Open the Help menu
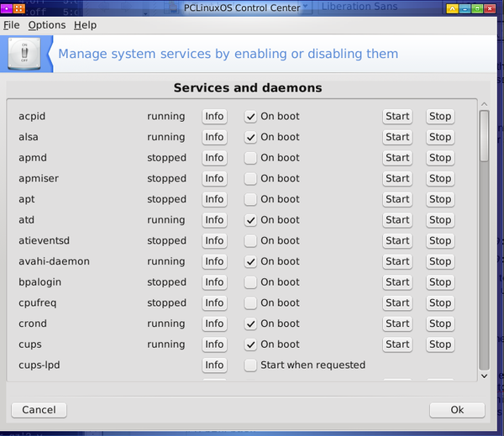Screen dimensions: 504x436 85,25
